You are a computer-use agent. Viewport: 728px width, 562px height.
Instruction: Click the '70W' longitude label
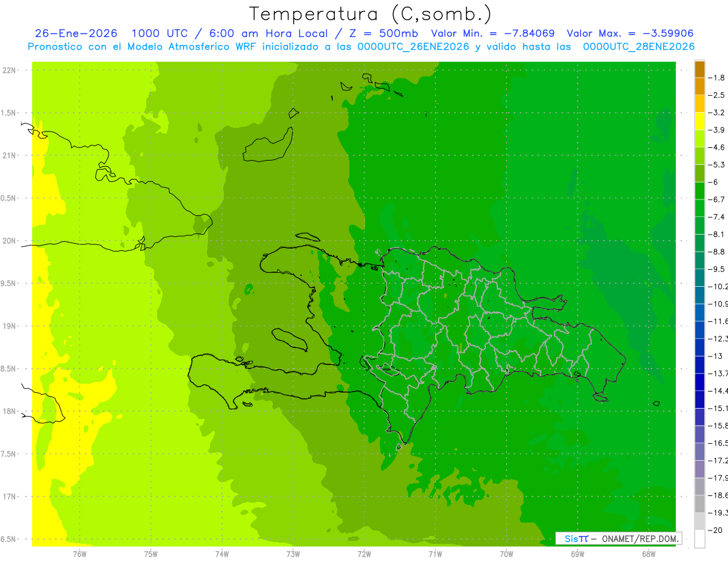(x=507, y=554)
